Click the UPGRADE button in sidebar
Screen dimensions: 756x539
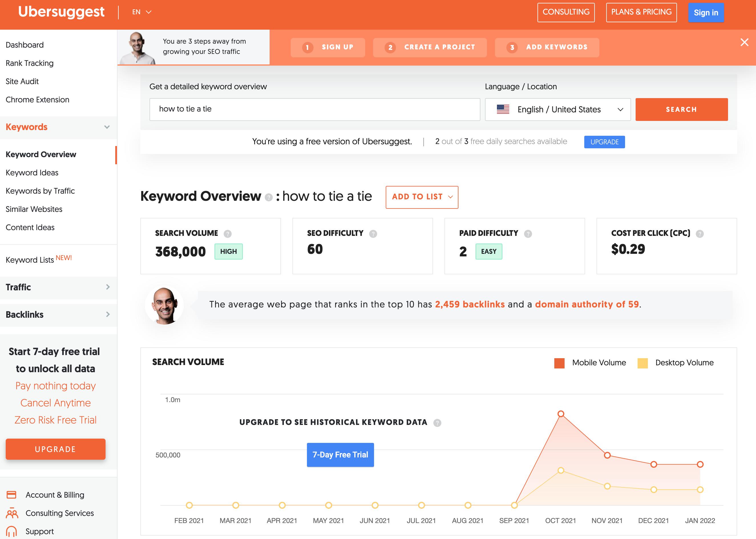(55, 449)
